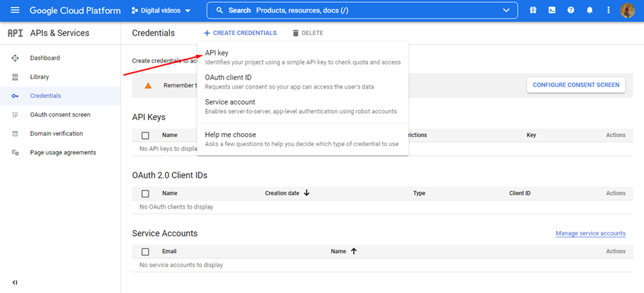Click the Manage service accounts link
Image resolution: width=644 pixels, height=293 pixels.
coord(591,233)
